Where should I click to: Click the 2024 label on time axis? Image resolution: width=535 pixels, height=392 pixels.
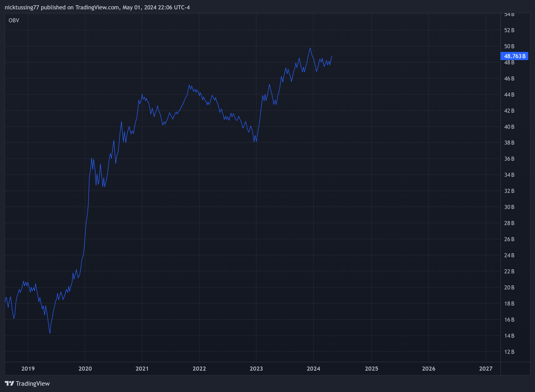[313, 368]
